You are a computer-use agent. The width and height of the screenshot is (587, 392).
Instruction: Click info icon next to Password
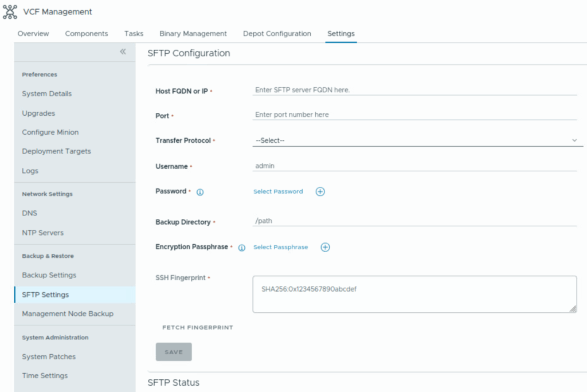coord(200,192)
